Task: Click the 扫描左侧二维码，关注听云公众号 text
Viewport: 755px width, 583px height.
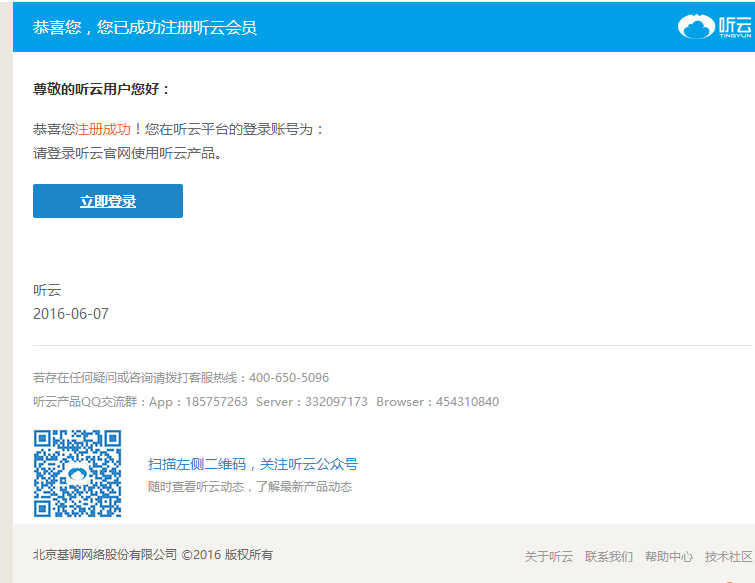Action: 252,464
